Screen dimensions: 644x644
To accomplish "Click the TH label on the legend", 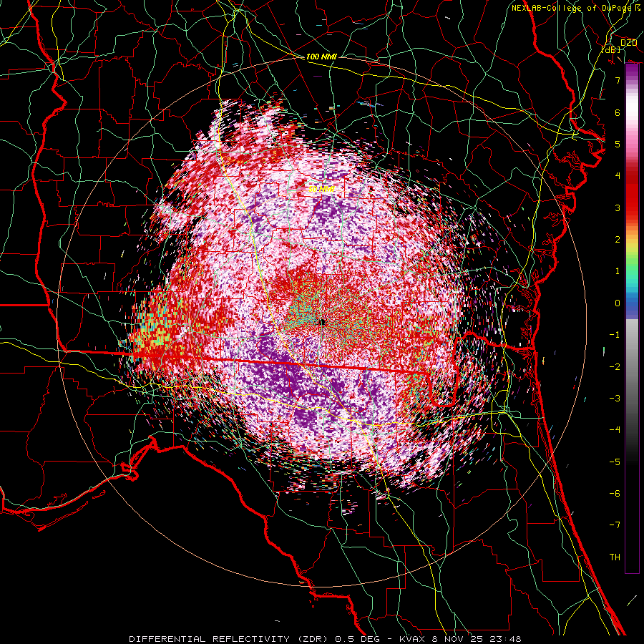I will coord(615,557).
